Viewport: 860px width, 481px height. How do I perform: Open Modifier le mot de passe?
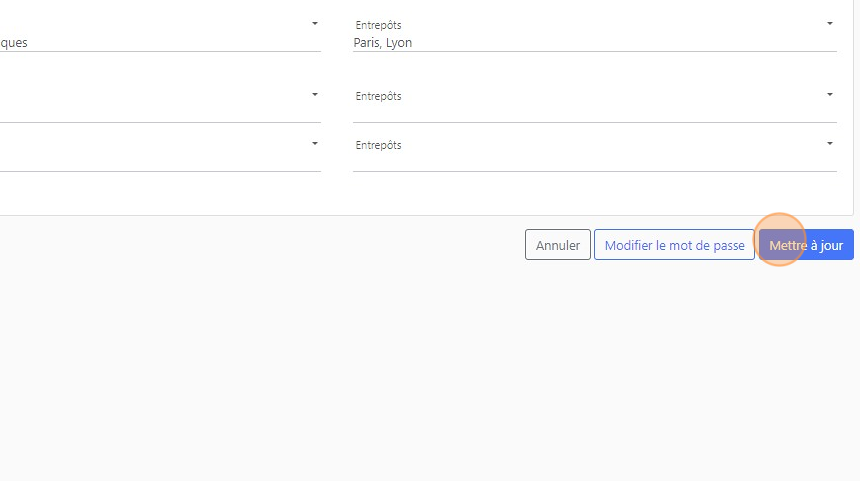tap(674, 245)
